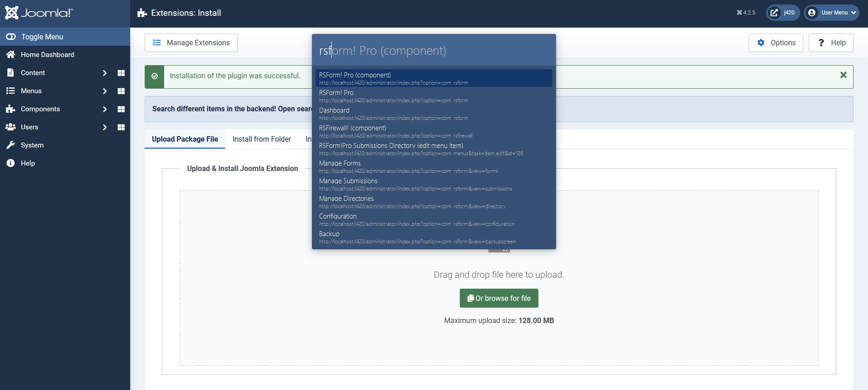
Task: Open Manage Extensions button
Action: tap(191, 43)
